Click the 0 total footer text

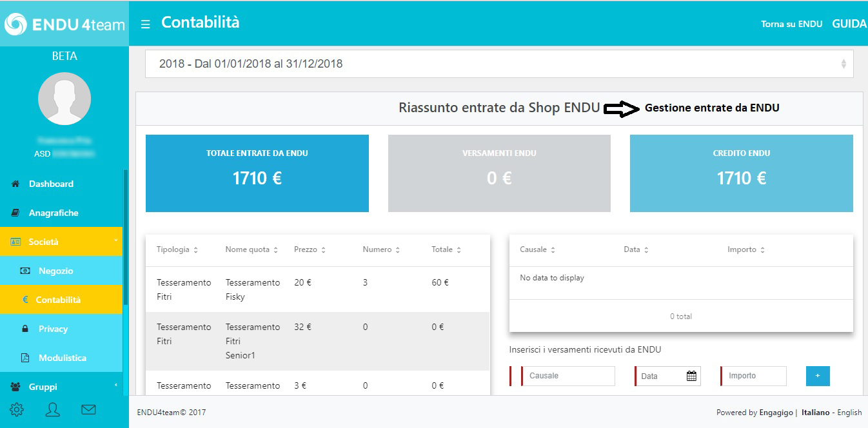tap(681, 316)
